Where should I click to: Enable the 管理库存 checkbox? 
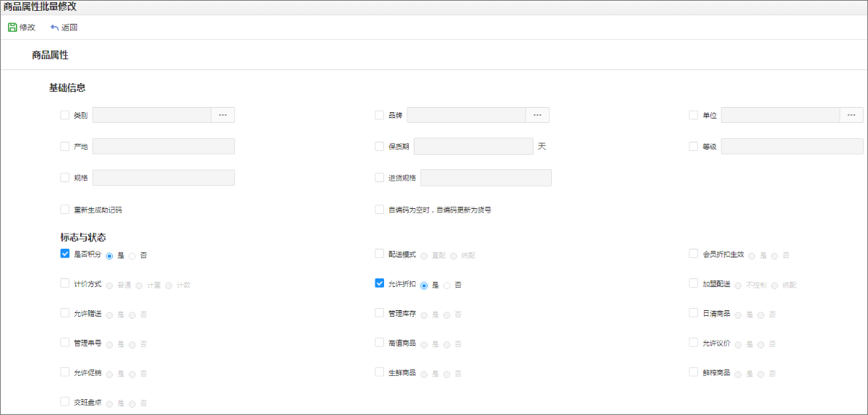pyautogui.click(x=379, y=313)
